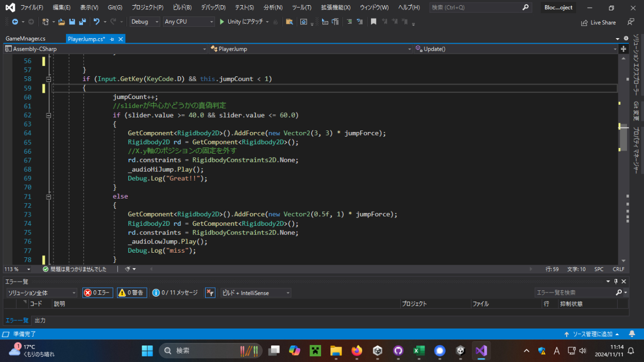Toggle the 0 エラー errors filter
Viewport: 644px width, 362px height.
point(97,292)
